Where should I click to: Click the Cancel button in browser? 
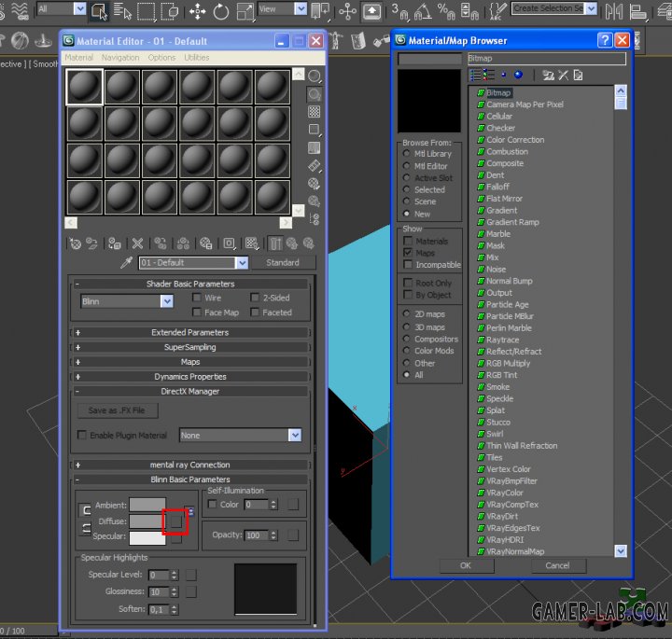(556, 565)
